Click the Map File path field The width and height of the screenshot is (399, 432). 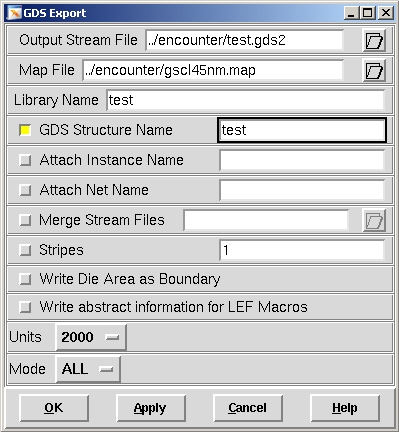(x=213, y=70)
